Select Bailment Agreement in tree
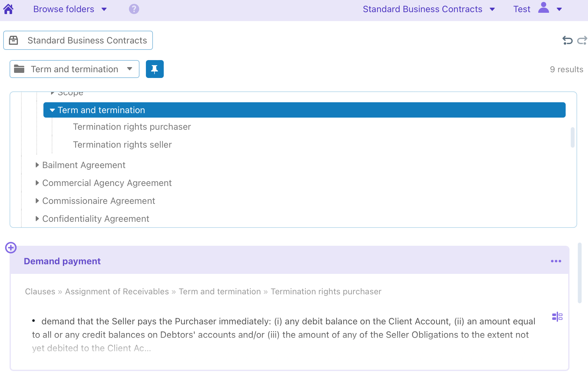The image size is (588, 387). [x=84, y=165]
